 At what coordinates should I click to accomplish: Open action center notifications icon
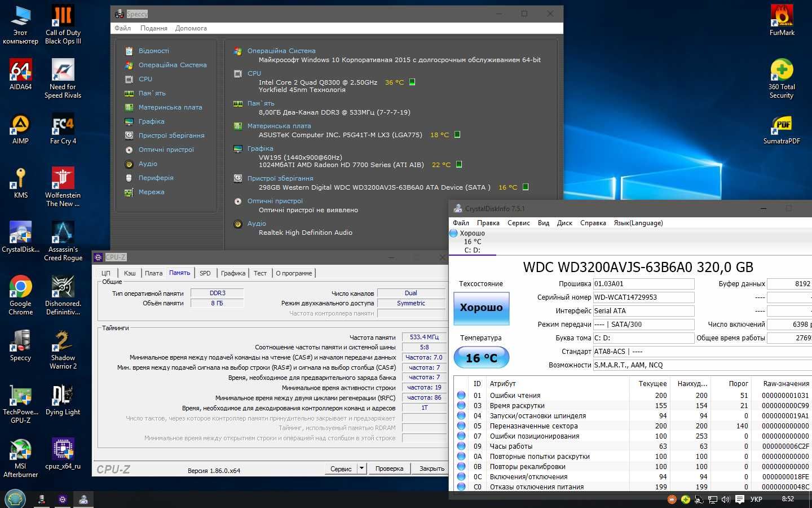coord(740,500)
